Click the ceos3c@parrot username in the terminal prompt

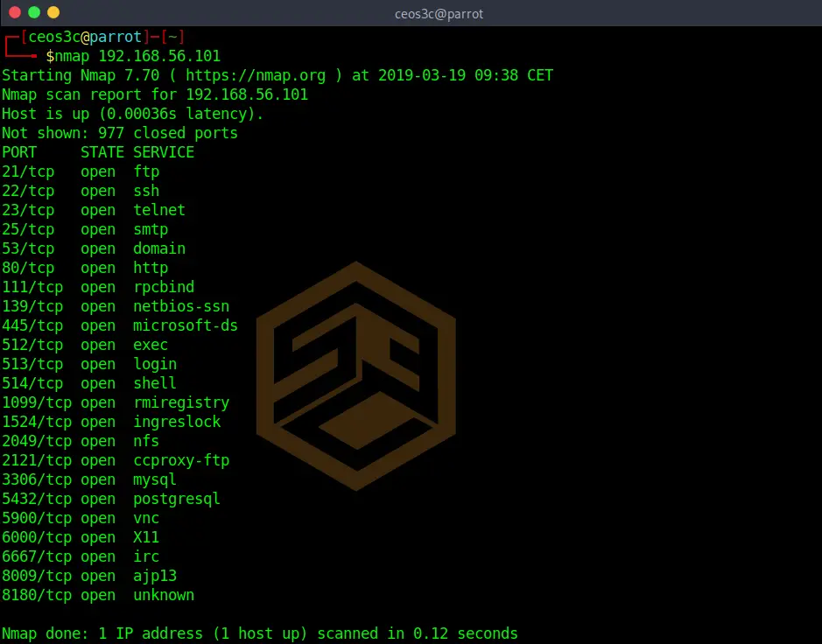[85, 37]
